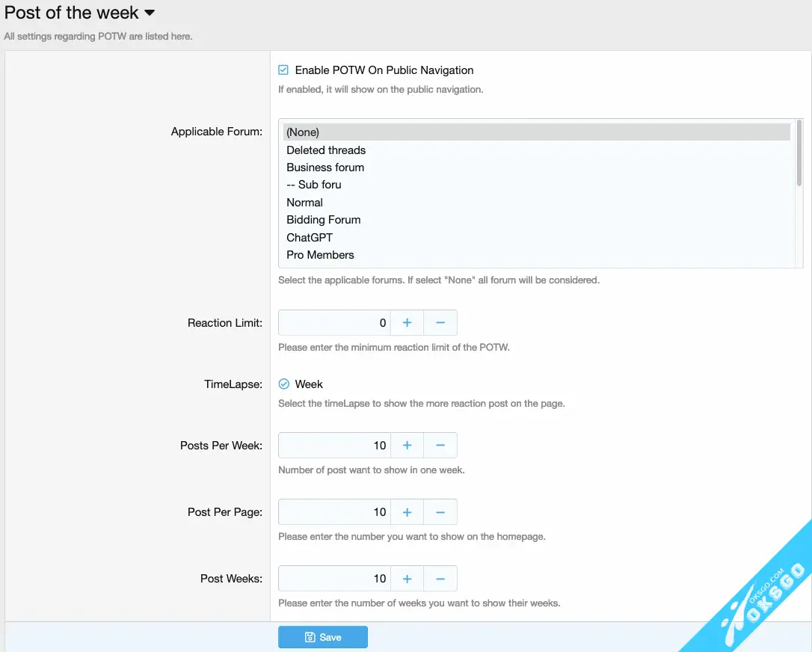Click minus icon for Posts Per Week
812x652 pixels.
pos(440,446)
